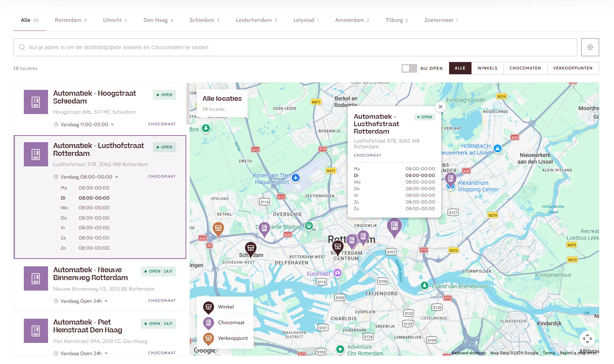Click the Euromast attraction pin
The image size is (614, 364).
pyautogui.click(x=337, y=273)
